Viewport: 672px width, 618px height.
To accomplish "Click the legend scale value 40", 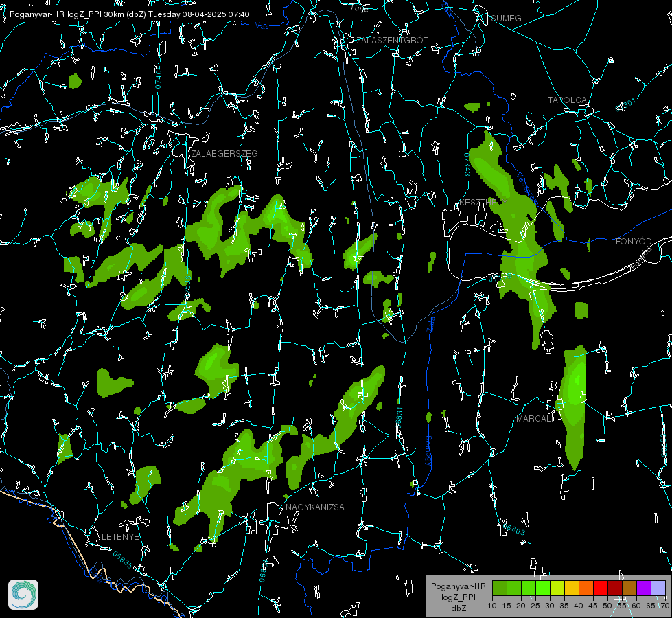I will coord(578,606).
